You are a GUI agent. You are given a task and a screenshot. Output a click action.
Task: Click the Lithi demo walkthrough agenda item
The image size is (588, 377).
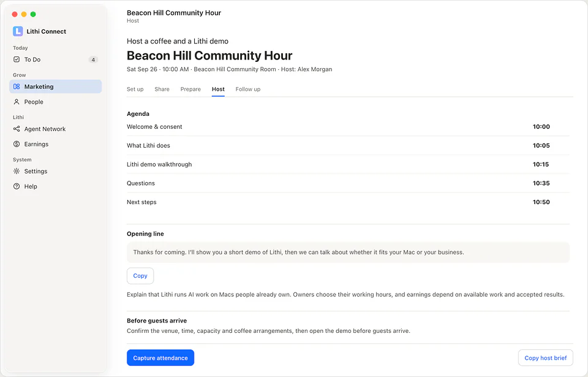(x=159, y=164)
